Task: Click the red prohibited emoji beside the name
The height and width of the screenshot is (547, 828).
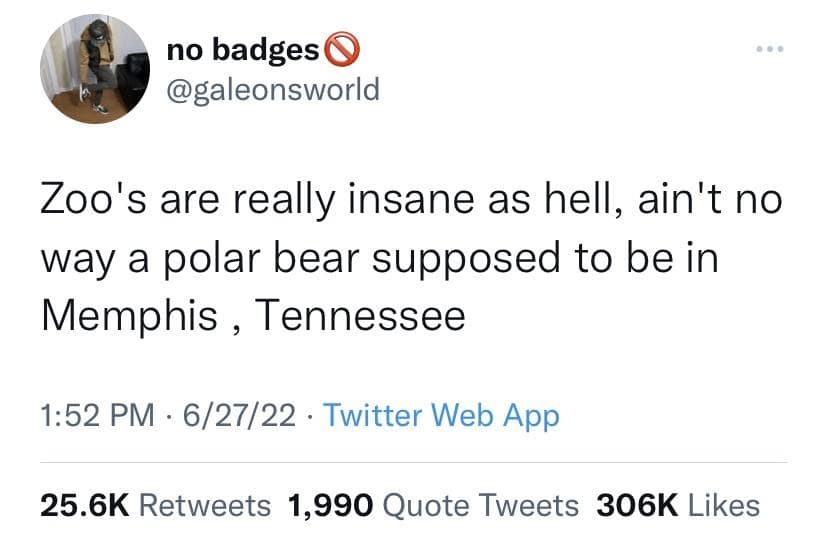Action: (x=341, y=48)
